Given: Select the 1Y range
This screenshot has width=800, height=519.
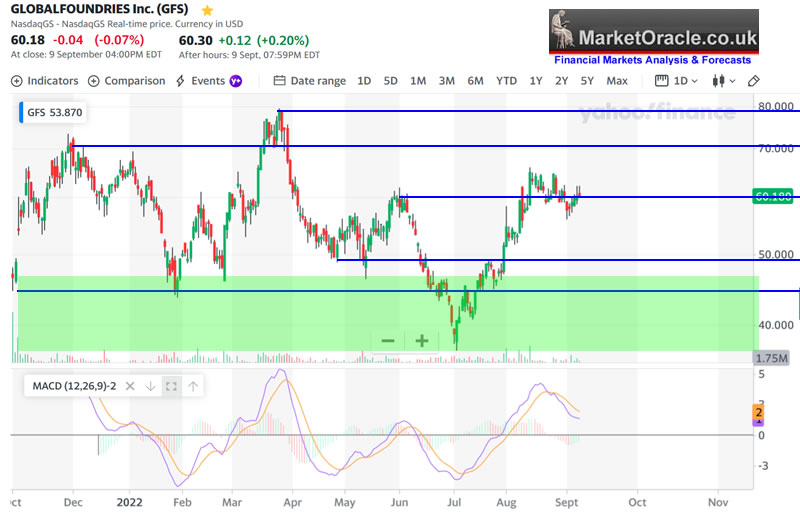Looking at the screenshot, I should tap(535, 81).
